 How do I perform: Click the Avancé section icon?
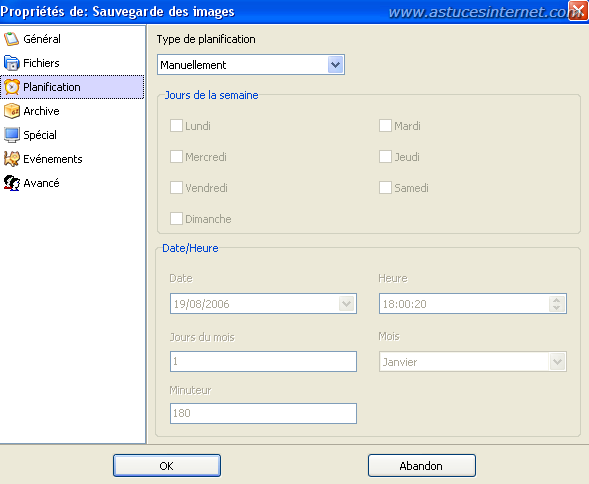point(12,183)
